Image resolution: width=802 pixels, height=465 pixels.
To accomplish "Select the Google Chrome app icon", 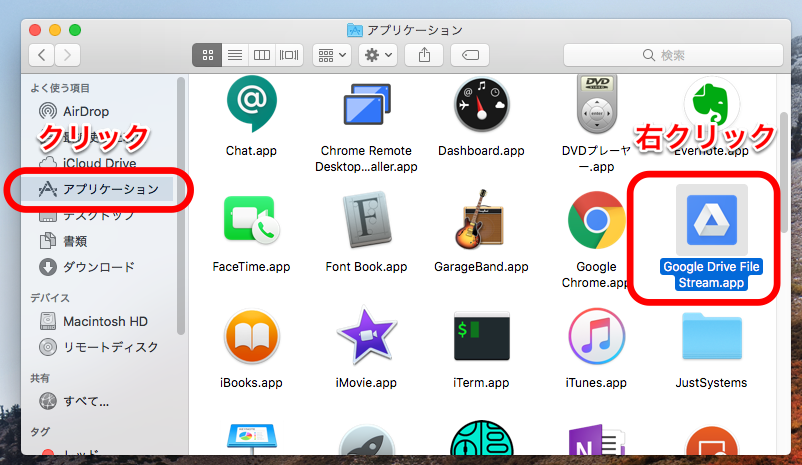I will pyautogui.click(x=596, y=220).
